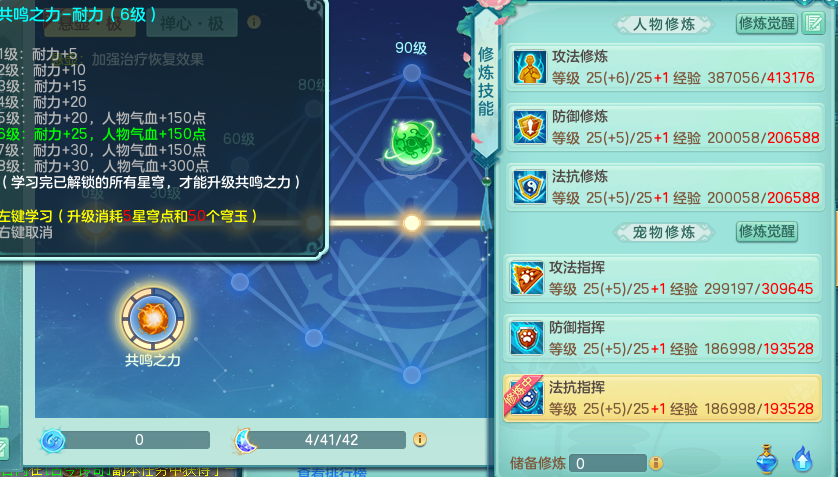Click the 储备修炼 value field
838x477 pixels.
pos(608,463)
